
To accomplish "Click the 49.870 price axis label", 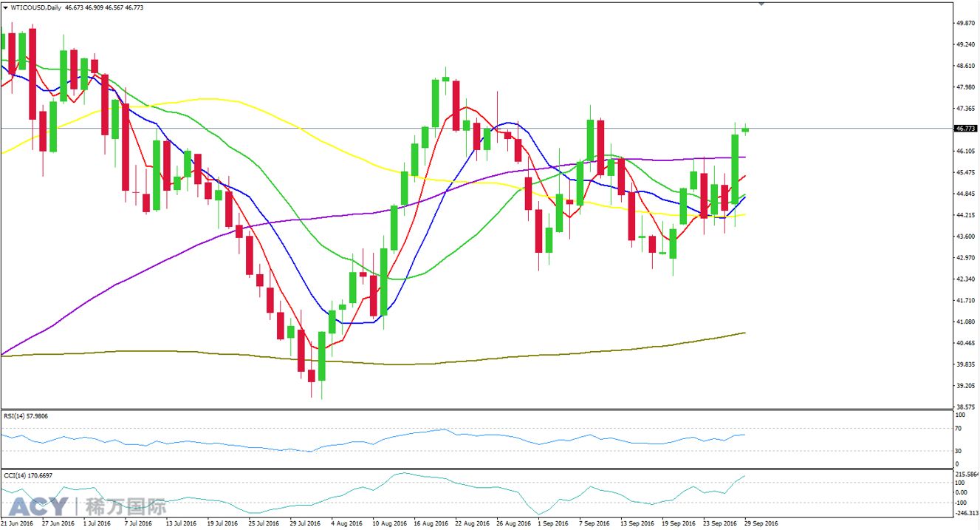I will [964, 23].
